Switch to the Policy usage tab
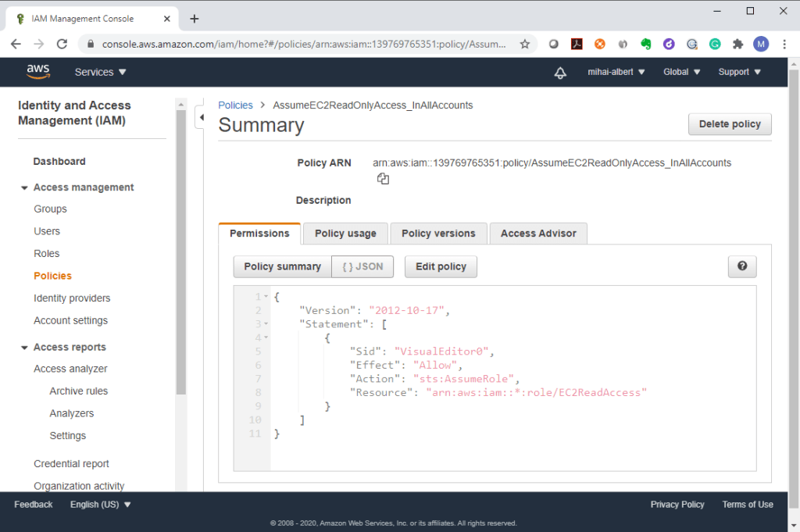Viewport: 800px width, 532px height. [x=345, y=234]
